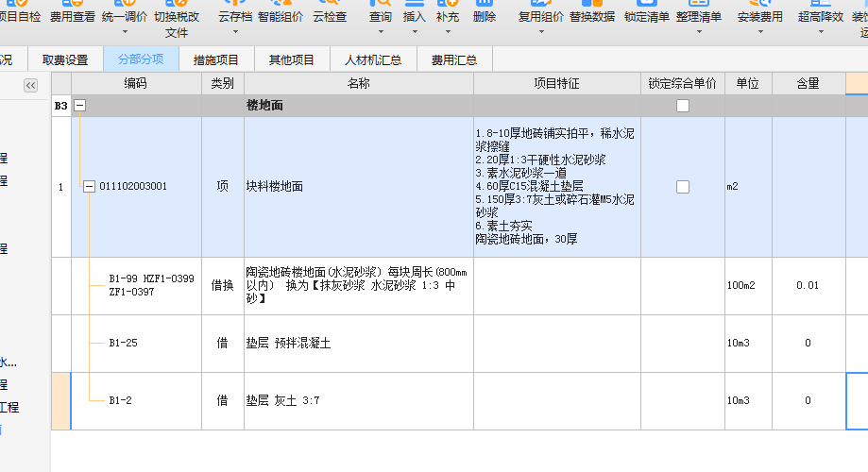Click the 复用组价 toolbar button
Viewport: 868px width, 472px height.
point(541,12)
